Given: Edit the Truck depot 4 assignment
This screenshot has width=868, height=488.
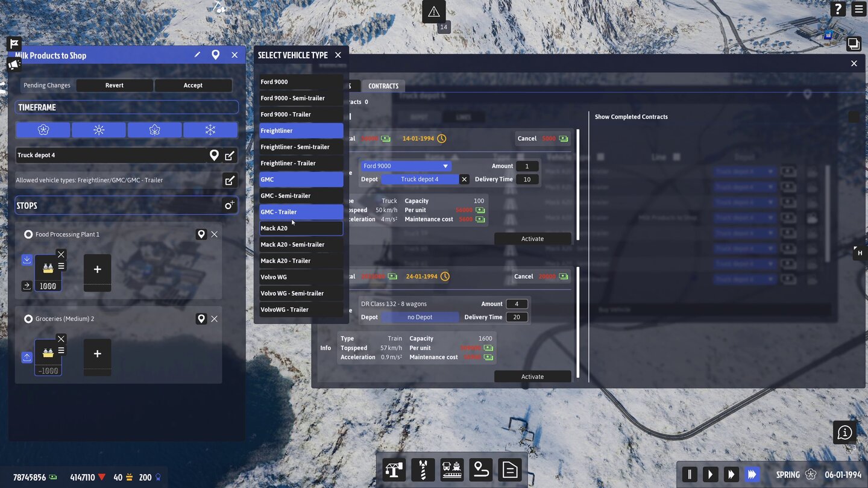Looking at the screenshot, I should [x=230, y=155].
